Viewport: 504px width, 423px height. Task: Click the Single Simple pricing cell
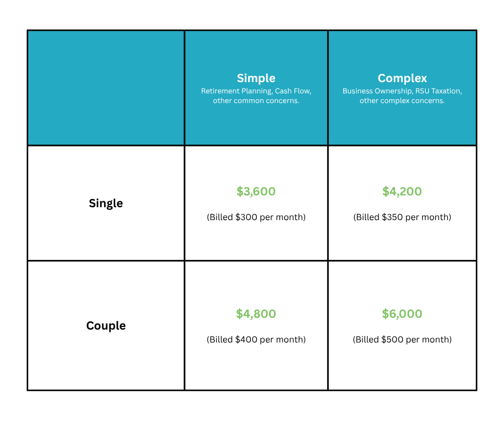pos(256,203)
